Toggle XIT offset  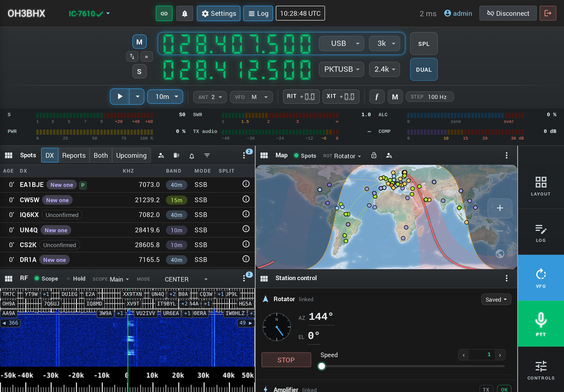[x=341, y=96]
